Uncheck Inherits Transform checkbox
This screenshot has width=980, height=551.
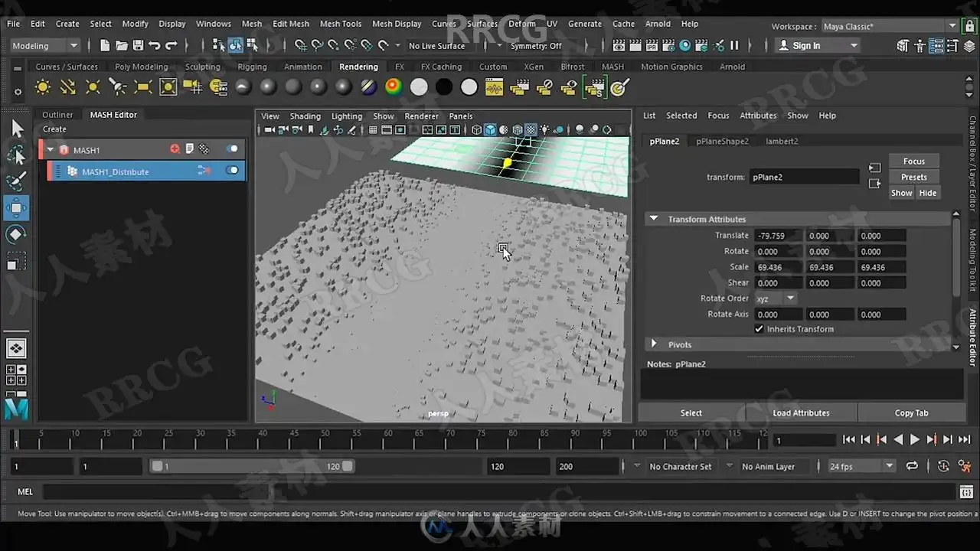pyautogui.click(x=759, y=329)
